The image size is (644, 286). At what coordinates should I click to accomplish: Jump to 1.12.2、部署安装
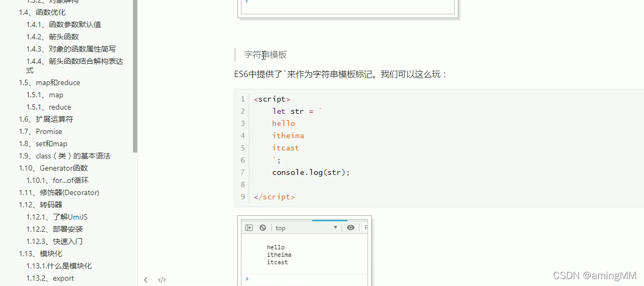tap(55, 229)
